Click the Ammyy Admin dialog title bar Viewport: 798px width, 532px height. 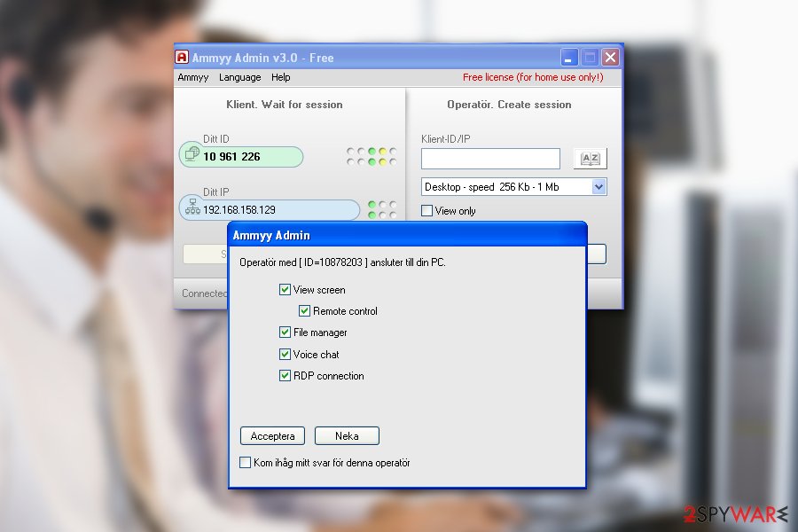tap(407, 235)
